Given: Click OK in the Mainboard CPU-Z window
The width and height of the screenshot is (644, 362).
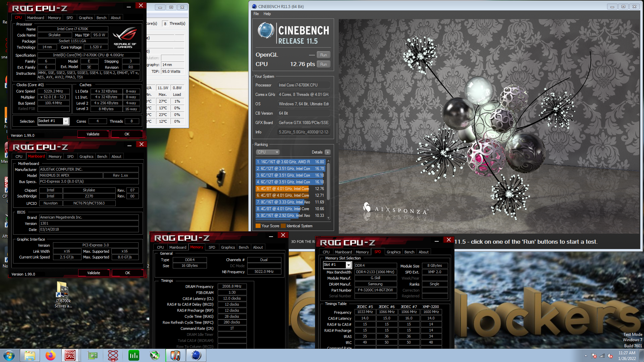Looking at the screenshot, I should tap(127, 273).
